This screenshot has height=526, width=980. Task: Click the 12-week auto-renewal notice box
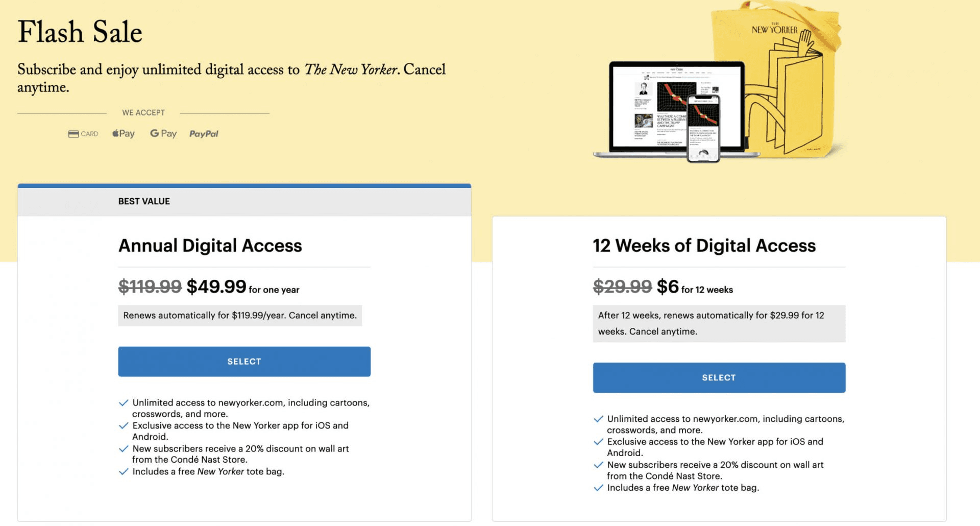point(719,323)
